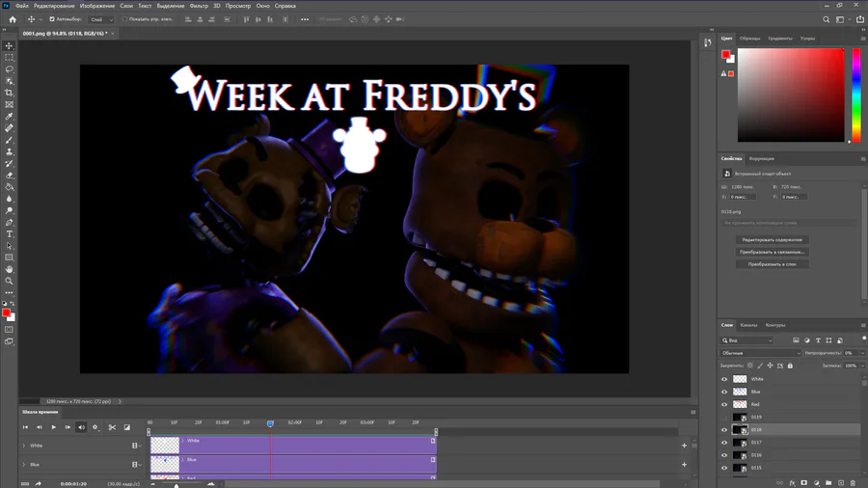The height and width of the screenshot is (488, 868).
Task: Click the filter by text layers icon
Action: (x=818, y=340)
